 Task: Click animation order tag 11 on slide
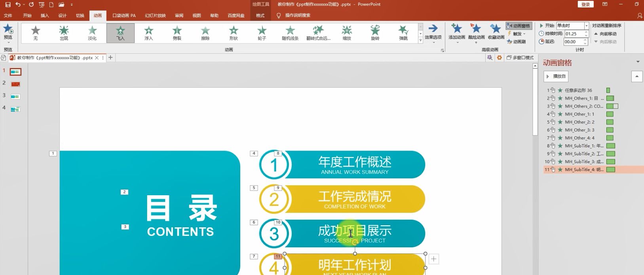coord(278,256)
